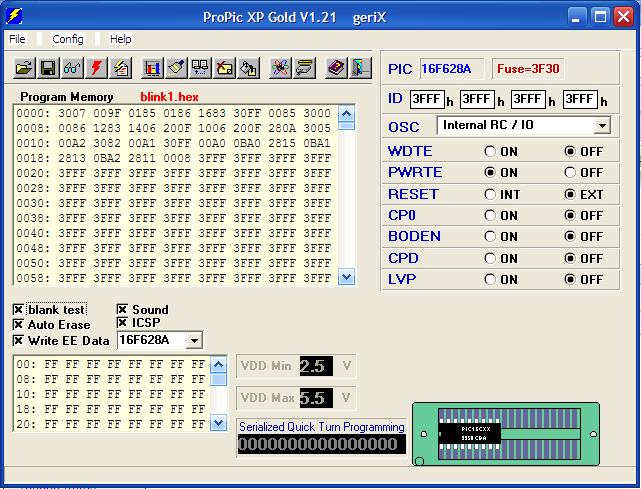Select the CP0 OFF radio button
The height and width of the screenshot is (489, 641).
pos(570,215)
